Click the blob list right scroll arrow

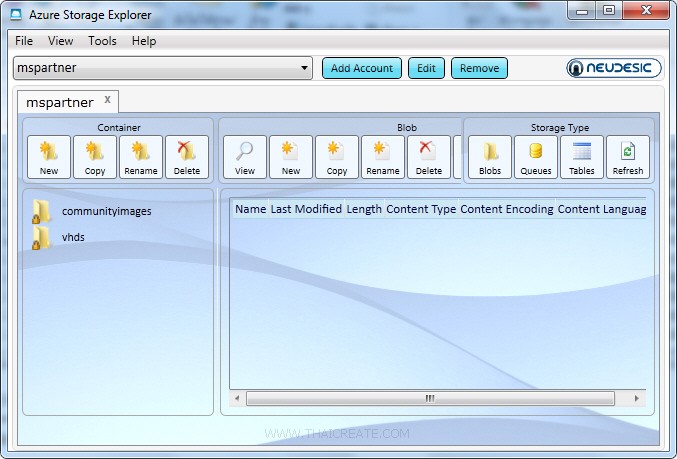click(637, 398)
